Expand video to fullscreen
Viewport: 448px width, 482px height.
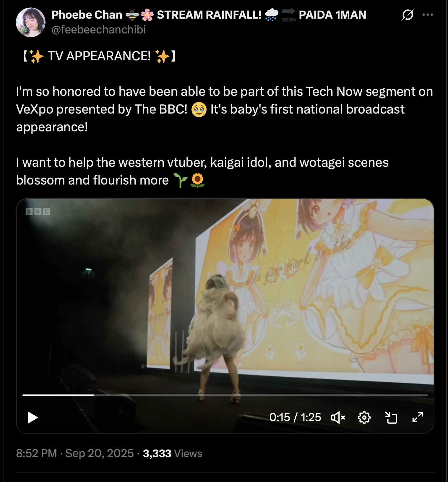(x=418, y=418)
